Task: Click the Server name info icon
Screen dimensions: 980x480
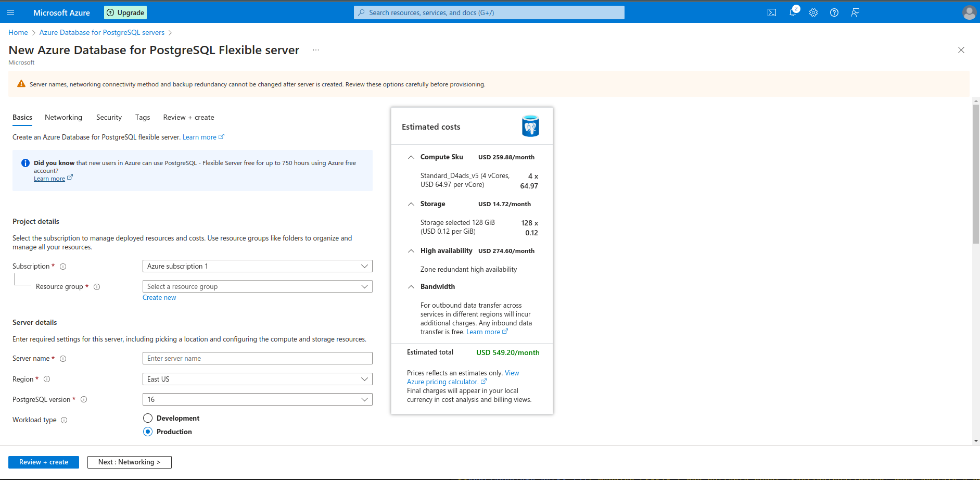Action: [63, 359]
